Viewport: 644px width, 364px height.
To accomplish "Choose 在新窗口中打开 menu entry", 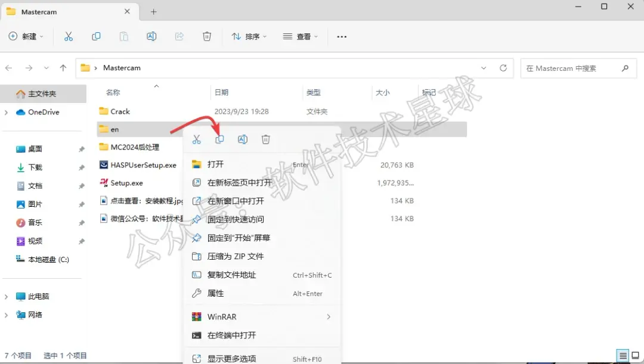I will tap(262, 201).
